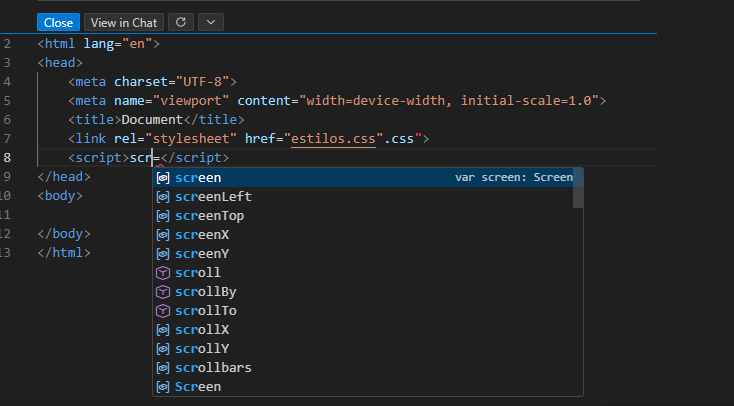Select the scrollY completion entry

pos(202,349)
